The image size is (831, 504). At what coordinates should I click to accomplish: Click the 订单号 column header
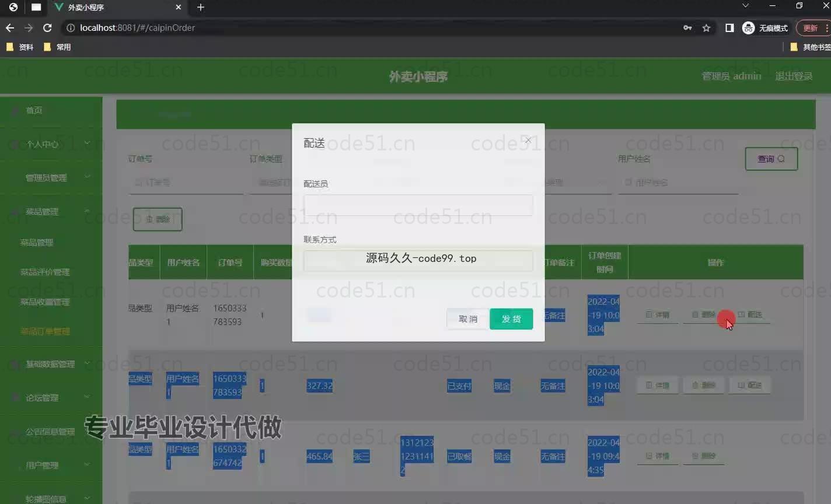tap(230, 262)
